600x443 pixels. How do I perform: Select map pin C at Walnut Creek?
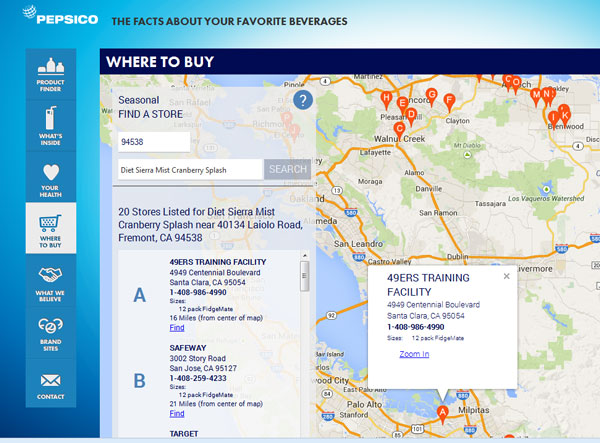[399, 131]
